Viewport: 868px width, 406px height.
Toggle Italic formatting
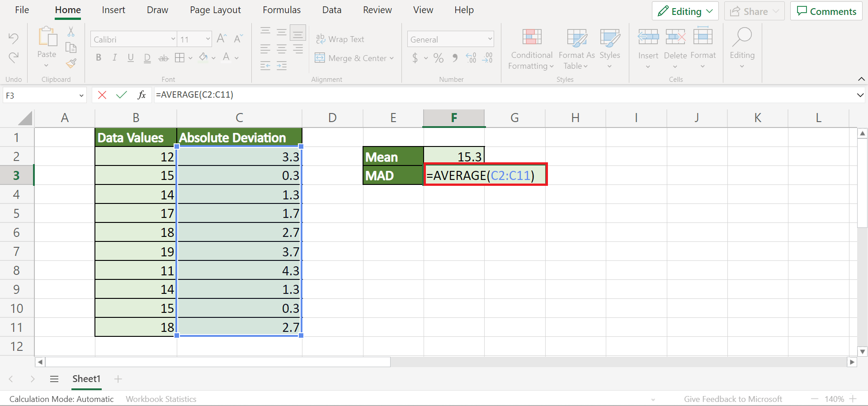(114, 57)
